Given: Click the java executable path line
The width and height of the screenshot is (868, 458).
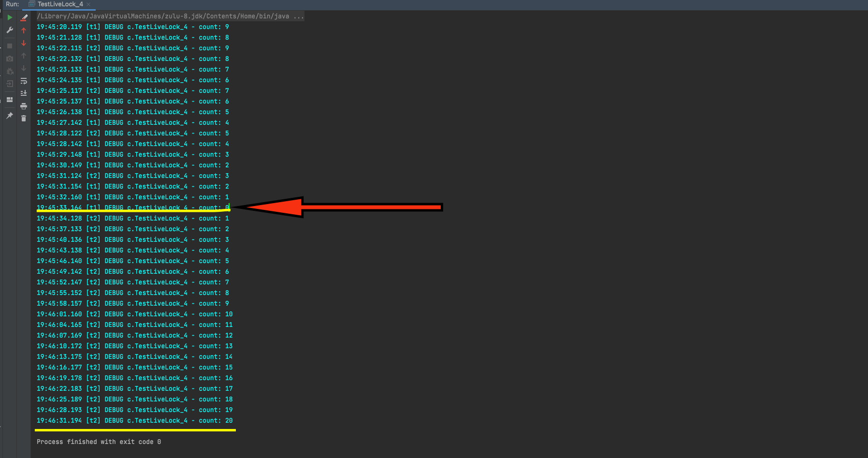Looking at the screenshot, I should pyautogui.click(x=162, y=16).
